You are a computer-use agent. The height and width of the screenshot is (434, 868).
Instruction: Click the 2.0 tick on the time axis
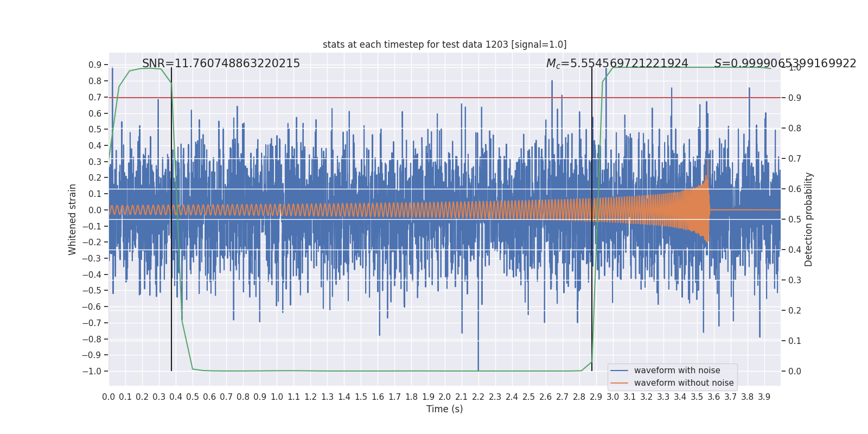click(444, 397)
